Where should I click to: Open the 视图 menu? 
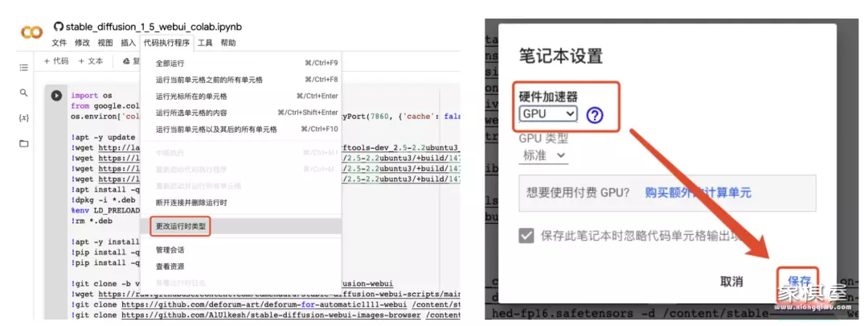tap(105, 43)
